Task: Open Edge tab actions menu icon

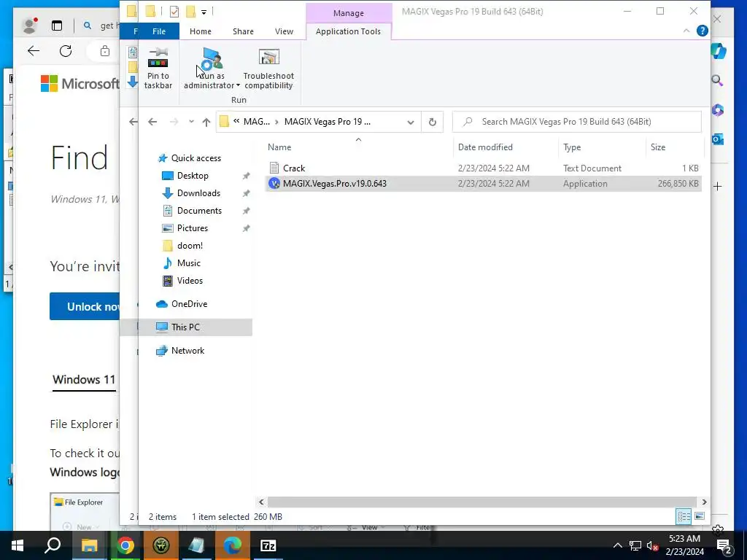Action: 57,26
